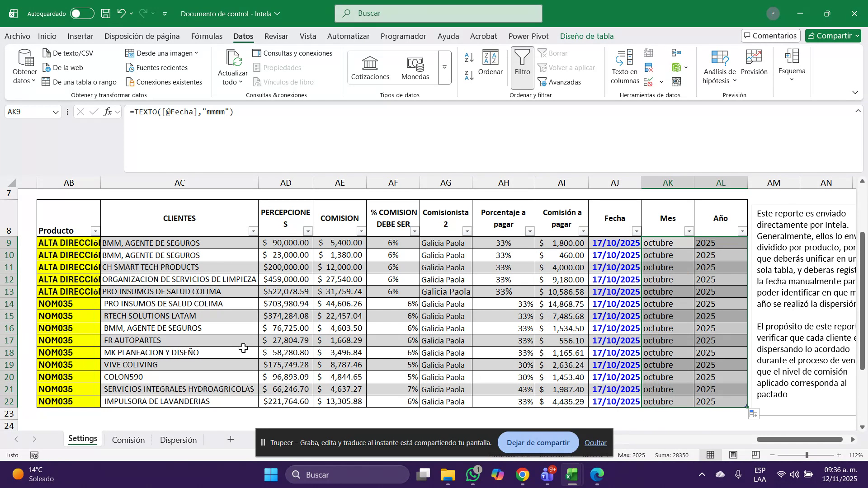Click the Dejar de compartir button
The width and height of the screenshot is (868, 488).
[538, 442]
